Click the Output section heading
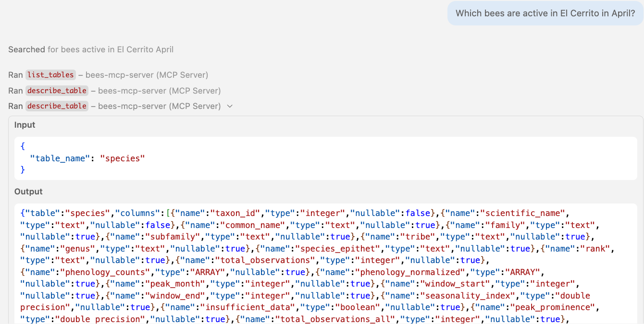 [28, 192]
